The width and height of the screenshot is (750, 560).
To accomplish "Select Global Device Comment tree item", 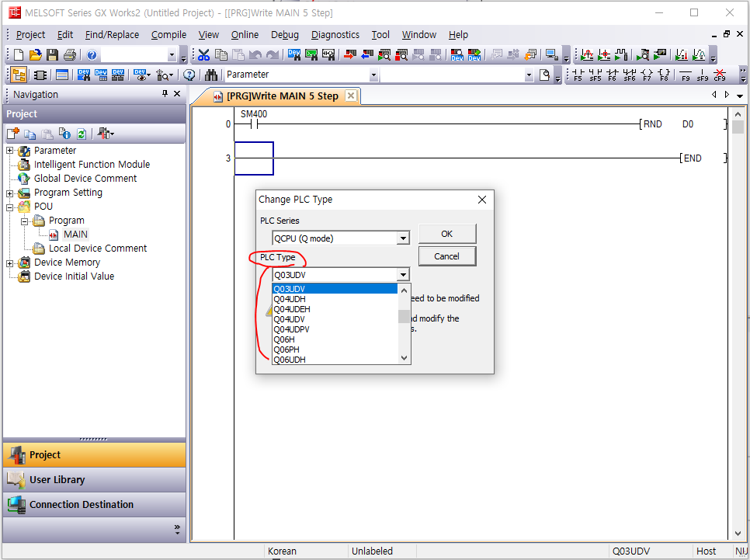I will pyautogui.click(x=85, y=179).
